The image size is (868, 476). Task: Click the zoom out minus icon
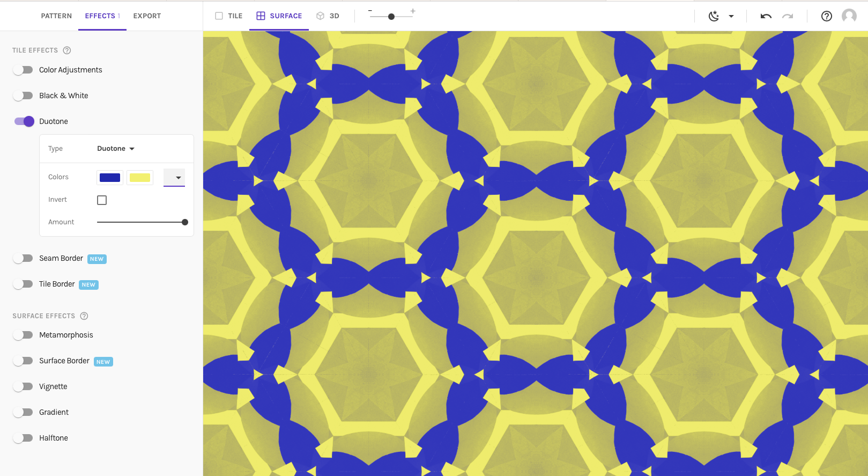tap(370, 11)
